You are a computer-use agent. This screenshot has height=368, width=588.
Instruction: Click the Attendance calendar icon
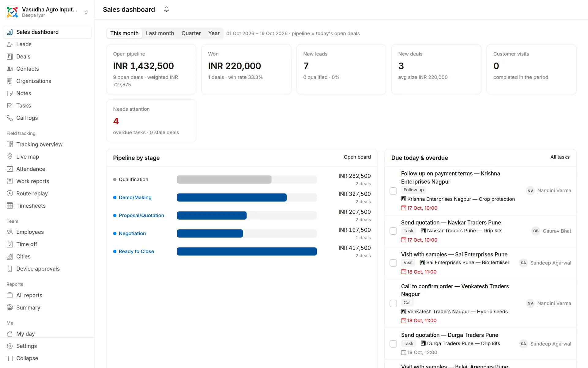pos(10,169)
